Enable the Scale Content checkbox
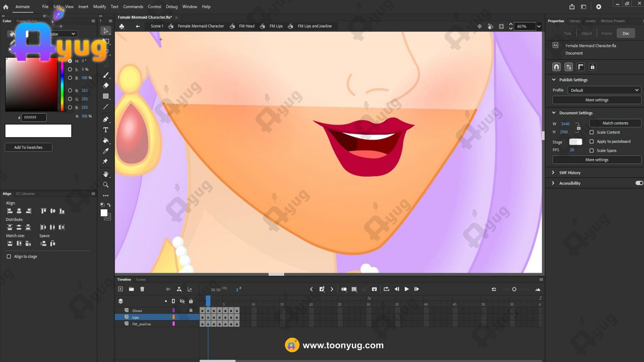The width and height of the screenshot is (644, 362). point(591,132)
